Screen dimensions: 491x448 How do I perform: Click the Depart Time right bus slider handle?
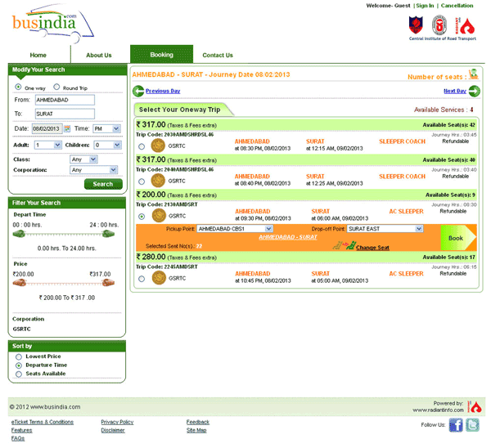(108, 234)
